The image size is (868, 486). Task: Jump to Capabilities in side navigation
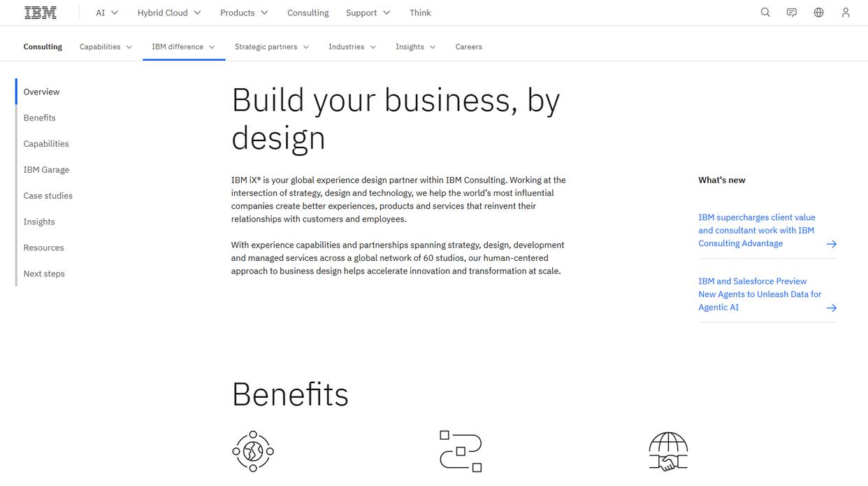[x=46, y=143]
